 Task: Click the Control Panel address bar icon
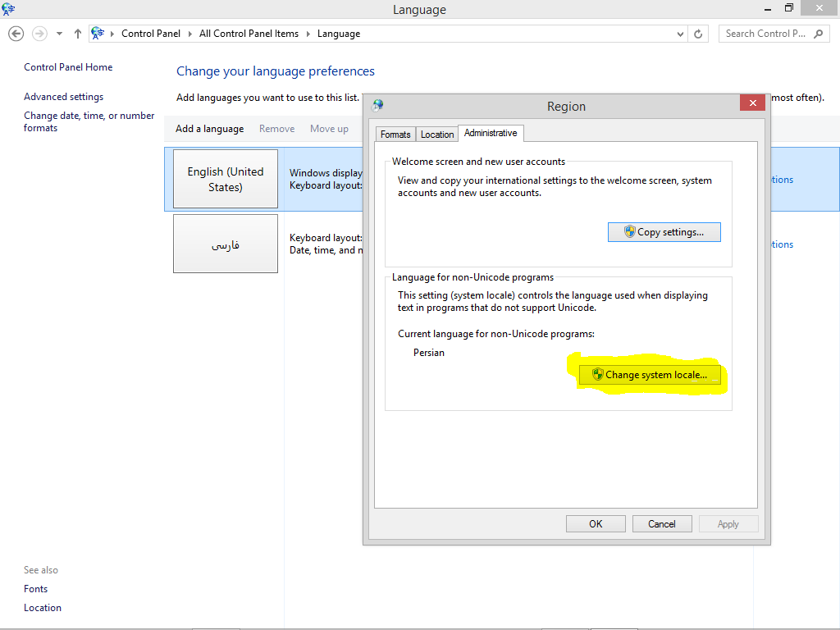98,34
